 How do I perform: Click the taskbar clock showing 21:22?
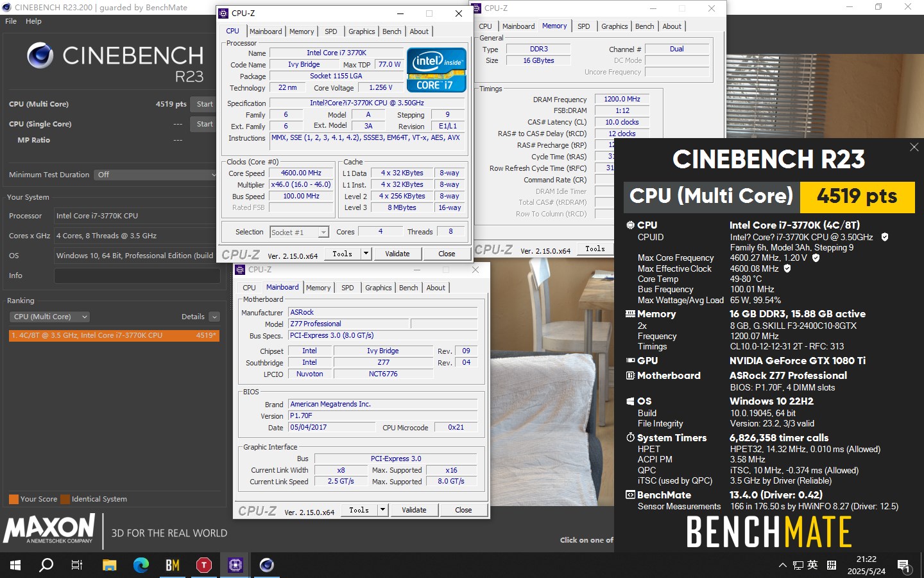click(866, 559)
